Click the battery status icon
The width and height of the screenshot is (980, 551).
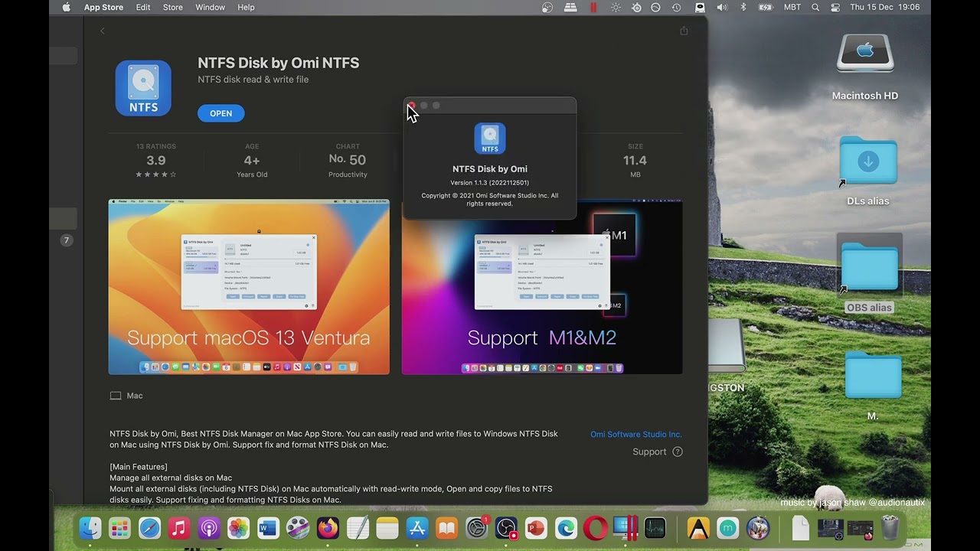tap(766, 7)
